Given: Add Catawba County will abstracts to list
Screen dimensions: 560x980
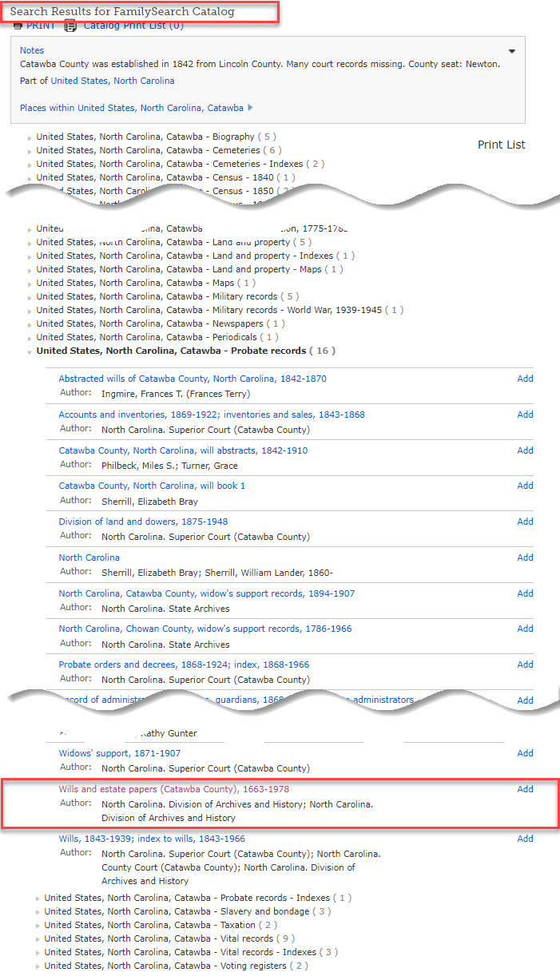Looking at the screenshot, I should (x=525, y=450).
